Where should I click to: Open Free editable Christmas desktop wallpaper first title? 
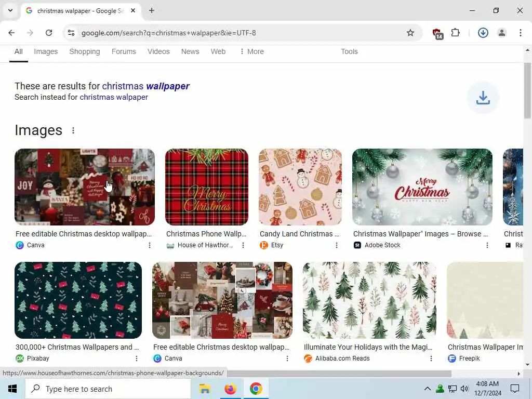tap(84, 234)
